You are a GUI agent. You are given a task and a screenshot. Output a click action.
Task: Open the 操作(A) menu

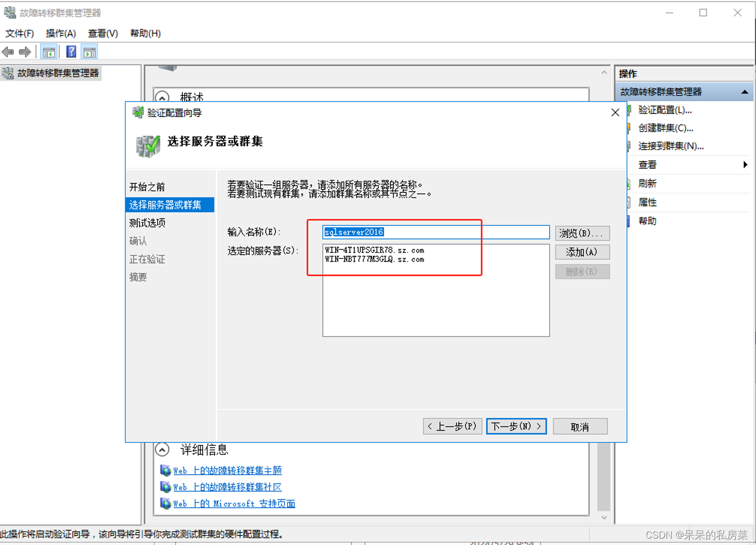[x=61, y=33]
